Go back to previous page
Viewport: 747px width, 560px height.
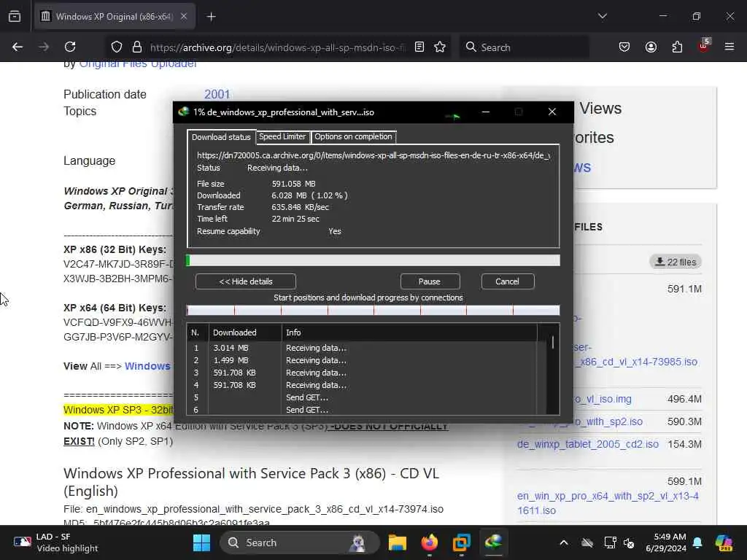click(x=18, y=47)
